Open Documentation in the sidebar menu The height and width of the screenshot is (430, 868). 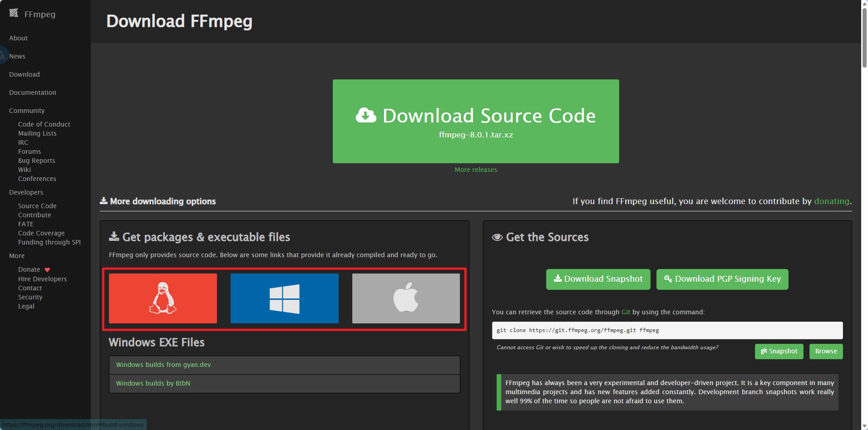[33, 93]
